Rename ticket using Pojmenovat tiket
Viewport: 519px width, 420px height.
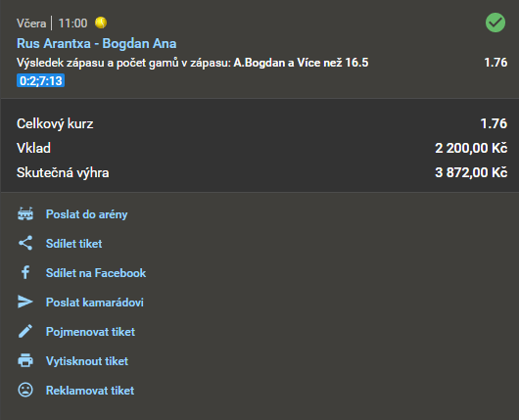pos(90,332)
